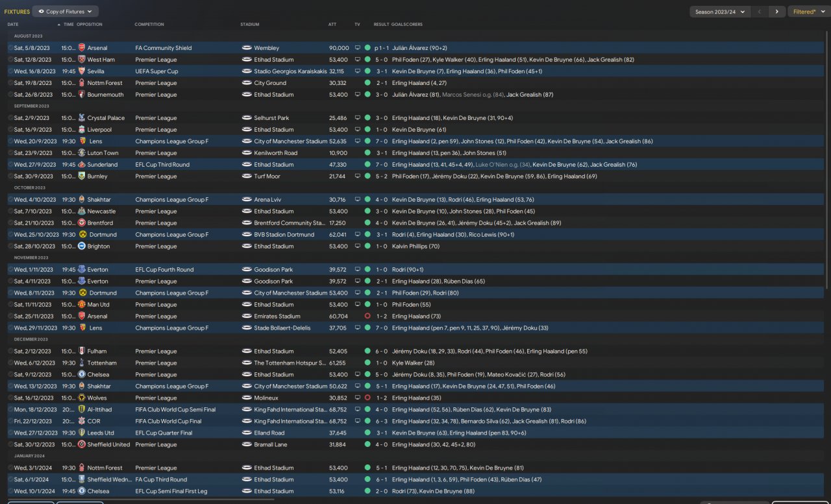Click the Shakhtar badge on the 4/10/2023 fixture
The height and width of the screenshot is (504, 831).
click(81, 200)
